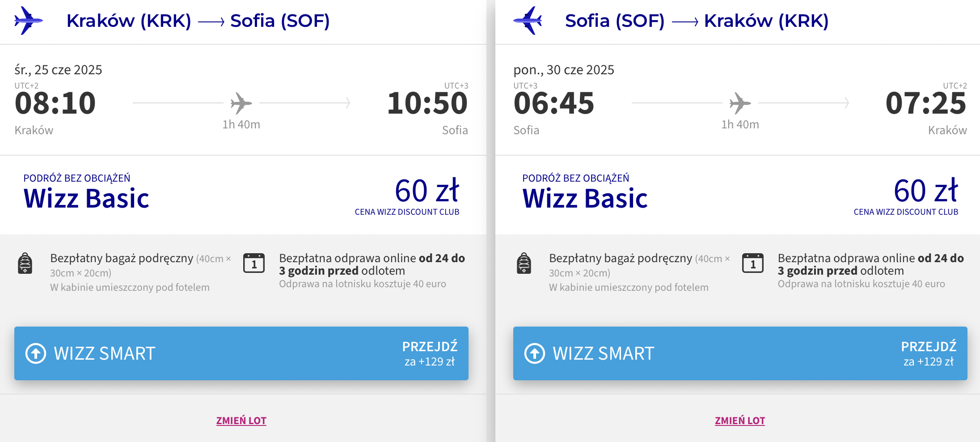Select the 60 zł price on the outbound flight
Screen dimensions: 980x442
point(427,191)
